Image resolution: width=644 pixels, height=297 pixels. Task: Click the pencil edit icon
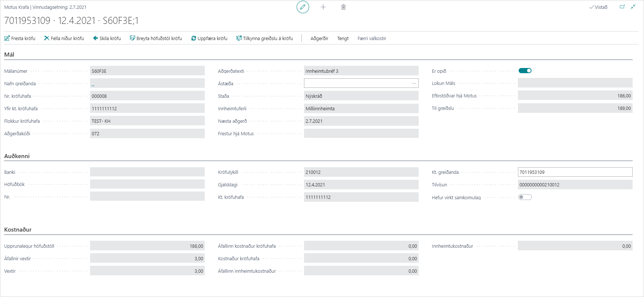point(303,7)
